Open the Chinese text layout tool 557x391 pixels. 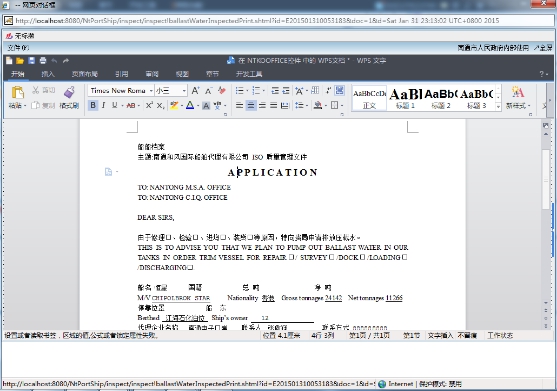(x=299, y=91)
